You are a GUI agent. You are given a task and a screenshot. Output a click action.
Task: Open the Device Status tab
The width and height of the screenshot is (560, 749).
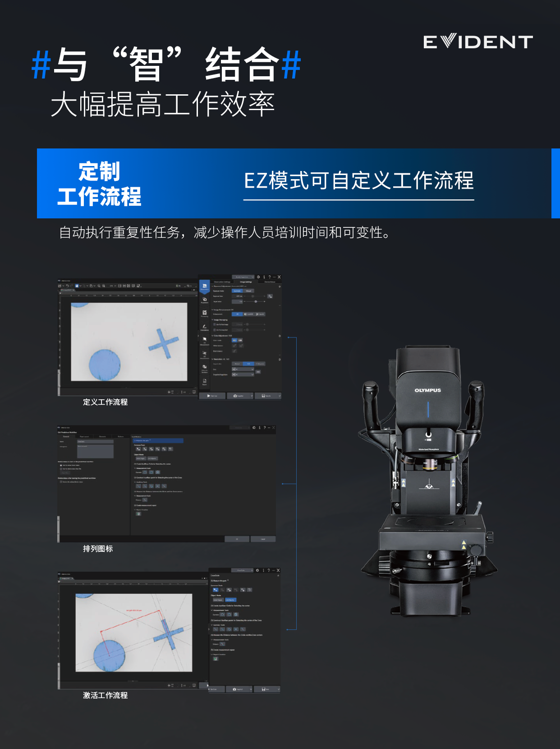click(x=270, y=282)
